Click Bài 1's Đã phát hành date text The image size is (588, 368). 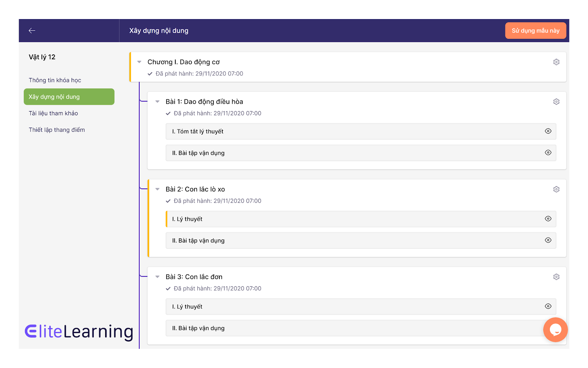(x=218, y=113)
